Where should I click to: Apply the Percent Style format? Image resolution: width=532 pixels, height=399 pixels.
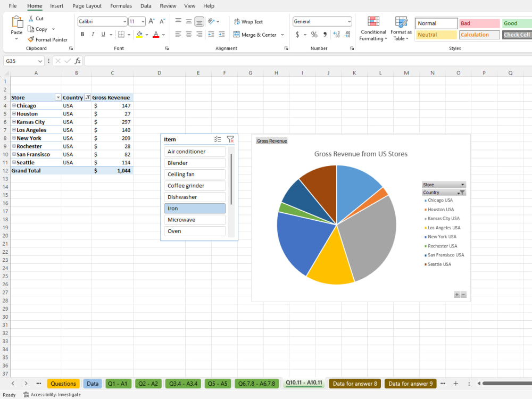(x=314, y=34)
